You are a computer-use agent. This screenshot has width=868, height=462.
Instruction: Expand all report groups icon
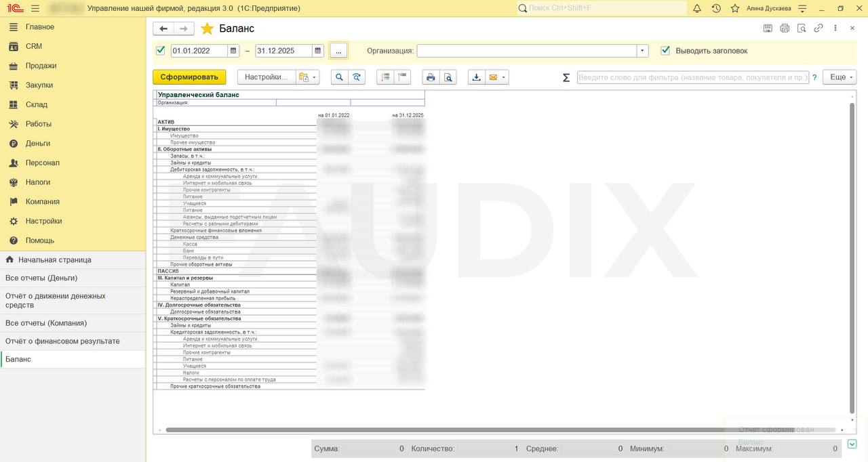[385, 77]
